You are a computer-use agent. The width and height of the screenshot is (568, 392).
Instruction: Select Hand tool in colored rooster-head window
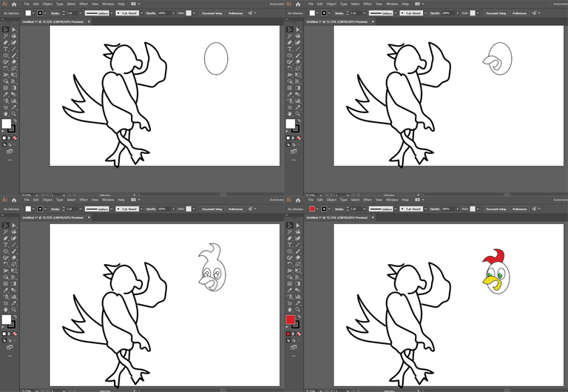(x=290, y=310)
